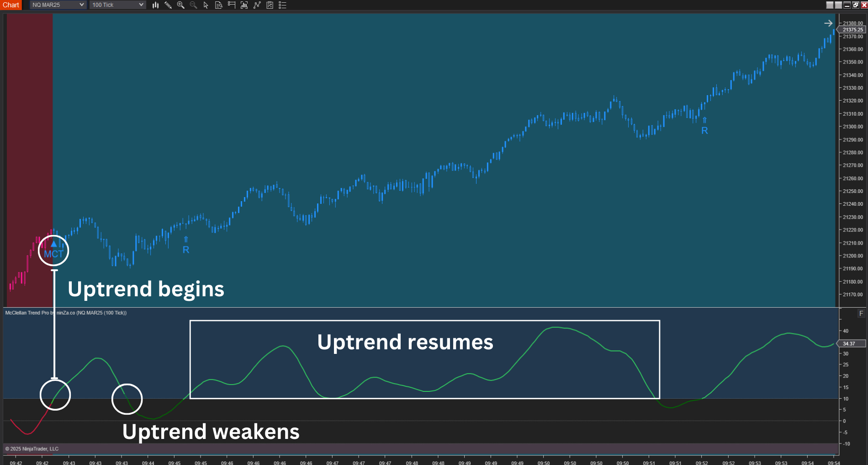
Task: Click the zoom out magnifier icon
Action: point(193,5)
